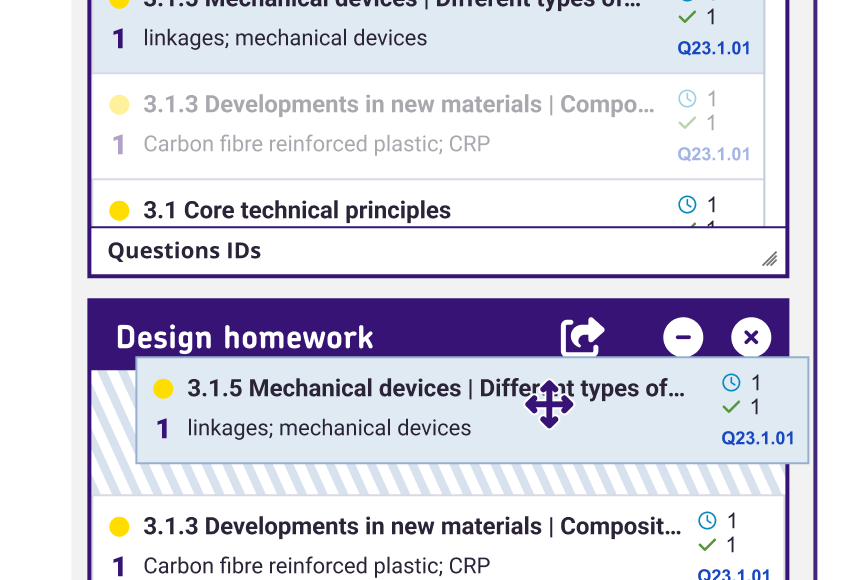Click clock icon on 3.1 Core technical principles row
860x580 pixels.
[x=687, y=205]
